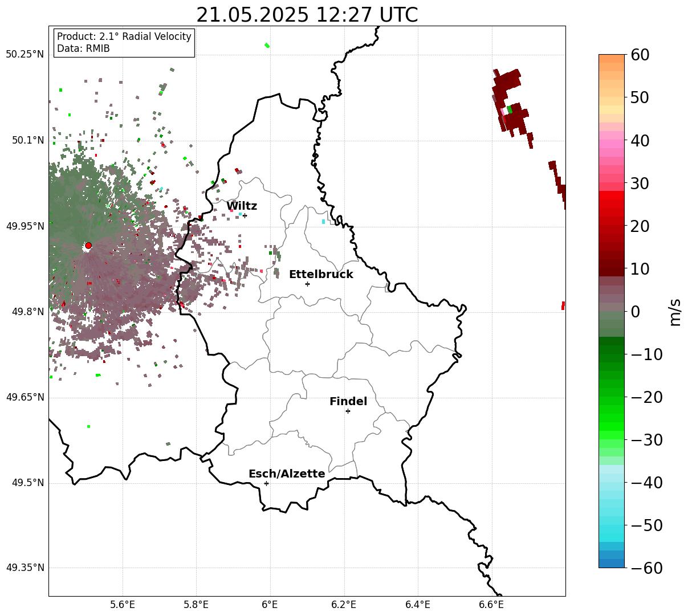Click the 6.2°E longitude label

tap(344, 605)
